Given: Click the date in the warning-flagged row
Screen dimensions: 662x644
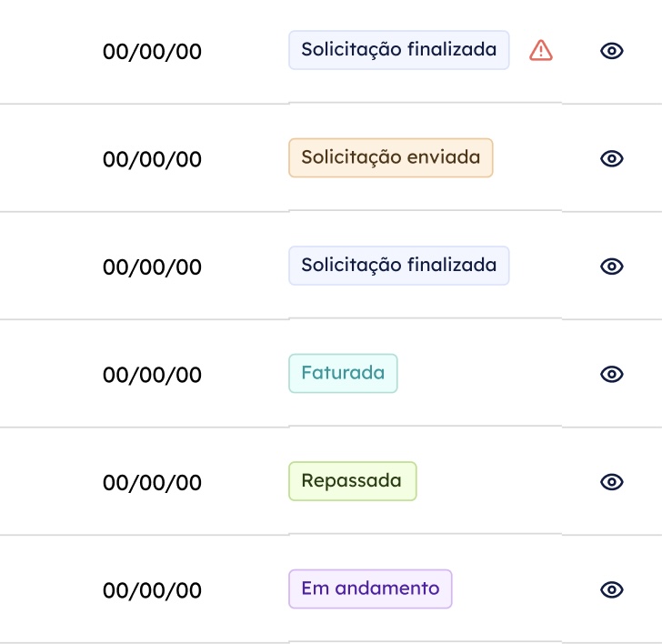Looking at the screenshot, I should [x=152, y=52].
